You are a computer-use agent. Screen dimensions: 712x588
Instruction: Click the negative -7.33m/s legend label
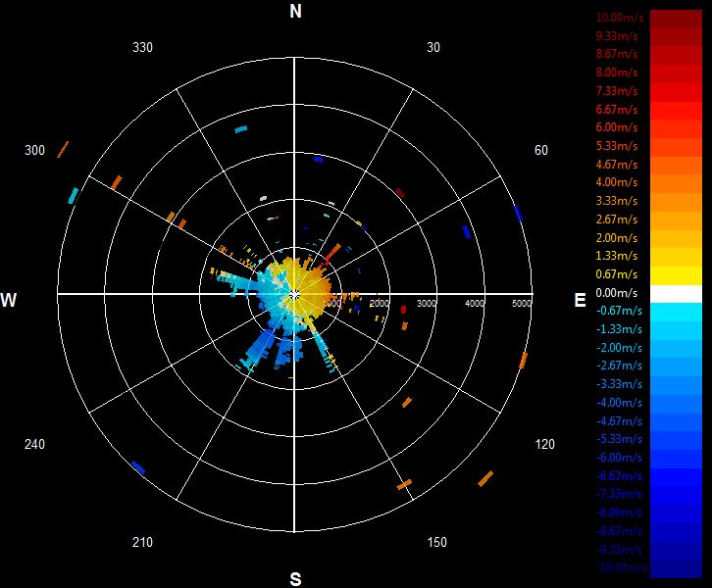coord(619,494)
